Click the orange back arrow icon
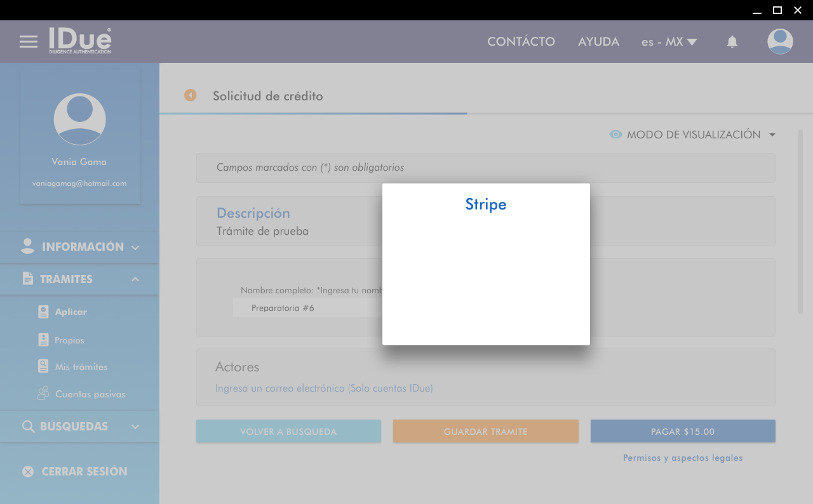Image resolution: width=813 pixels, height=504 pixels. pyautogui.click(x=191, y=95)
